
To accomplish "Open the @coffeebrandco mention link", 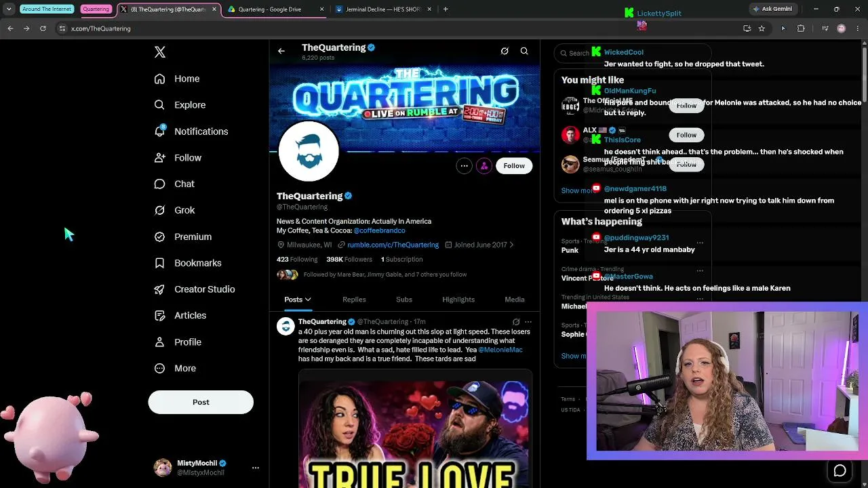I will [x=379, y=231].
